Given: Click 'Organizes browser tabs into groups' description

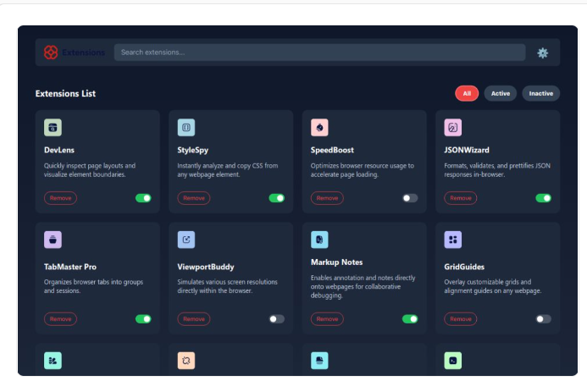Looking at the screenshot, I should [93, 286].
